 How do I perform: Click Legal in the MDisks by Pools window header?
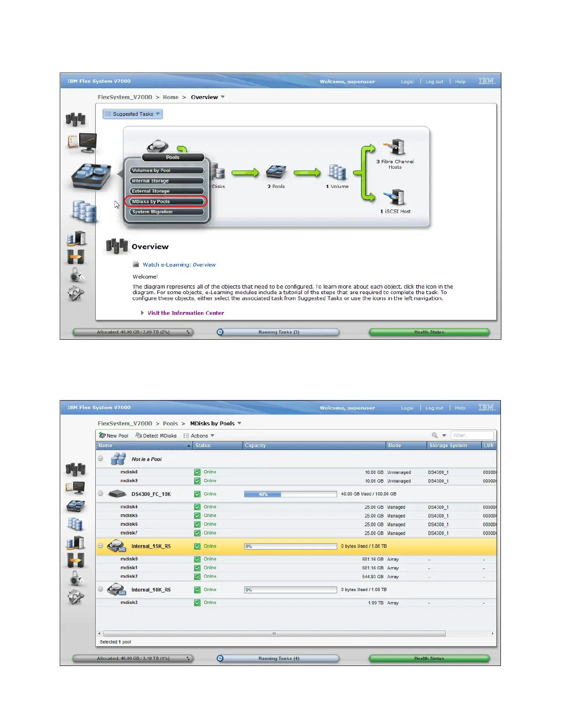[x=407, y=408]
